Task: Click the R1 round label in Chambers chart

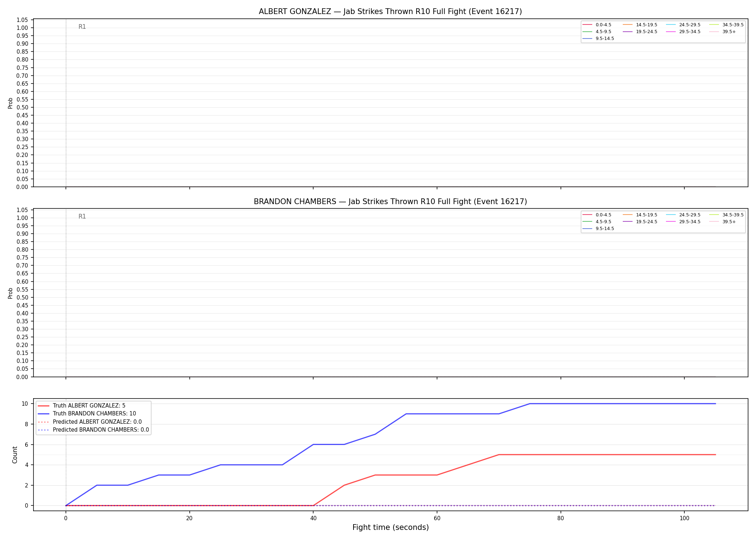Action: (82, 217)
